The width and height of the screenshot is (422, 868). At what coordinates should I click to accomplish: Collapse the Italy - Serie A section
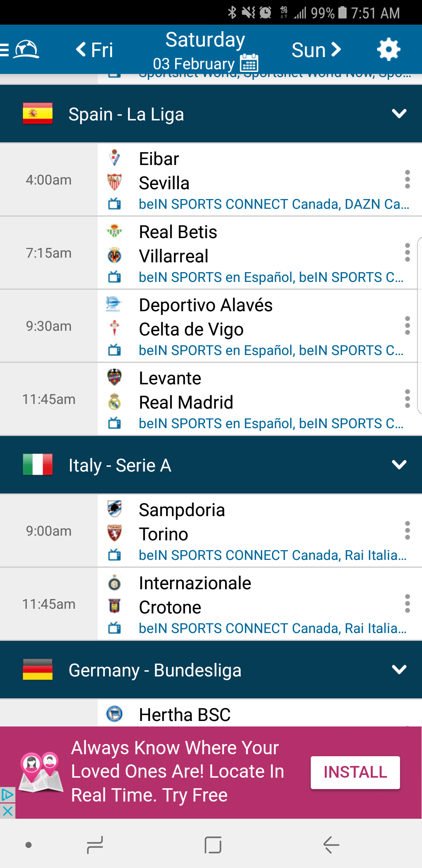(x=399, y=465)
